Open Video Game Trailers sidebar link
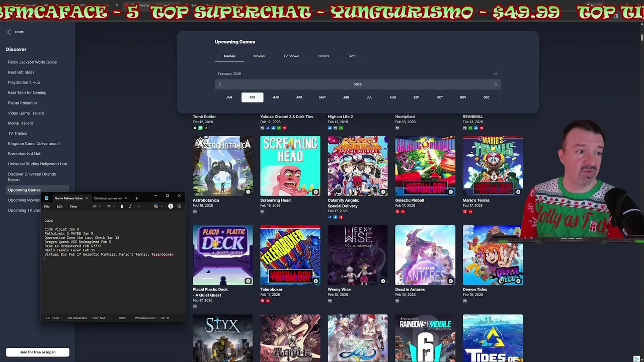The width and height of the screenshot is (644, 362). click(x=26, y=113)
